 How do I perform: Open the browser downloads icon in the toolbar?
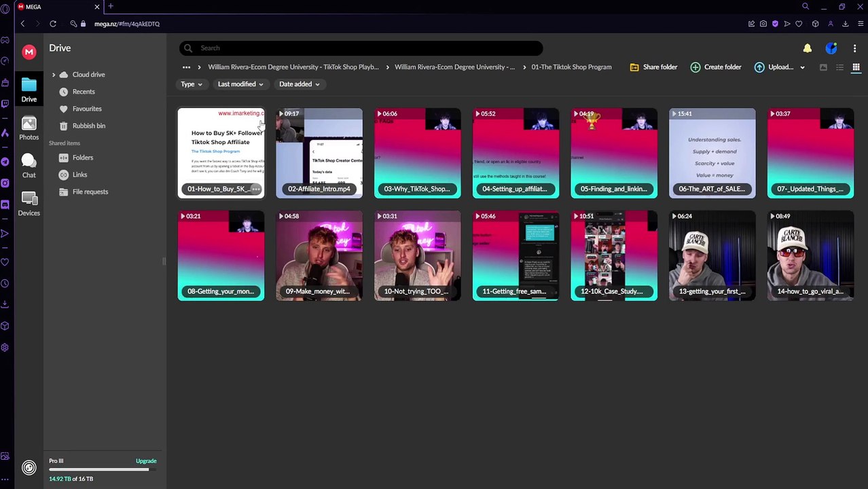[x=845, y=24]
